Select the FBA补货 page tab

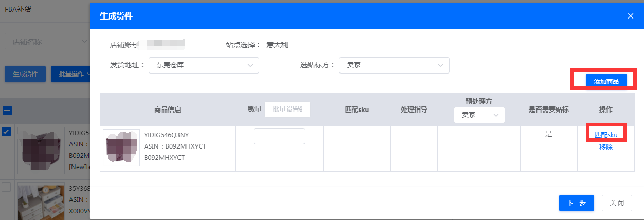click(18, 9)
